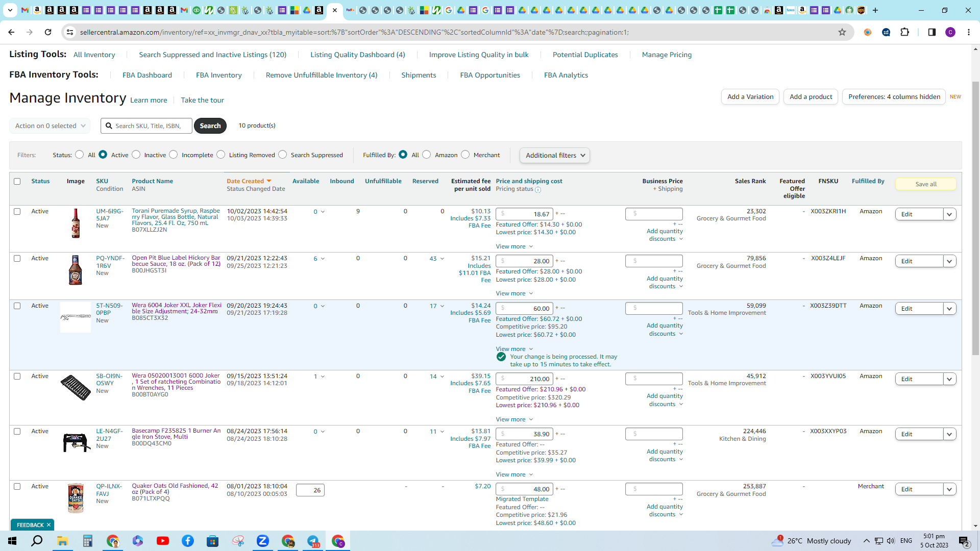Launch Calculator from the taskbar
980x551 pixels.
click(x=88, y=541)
